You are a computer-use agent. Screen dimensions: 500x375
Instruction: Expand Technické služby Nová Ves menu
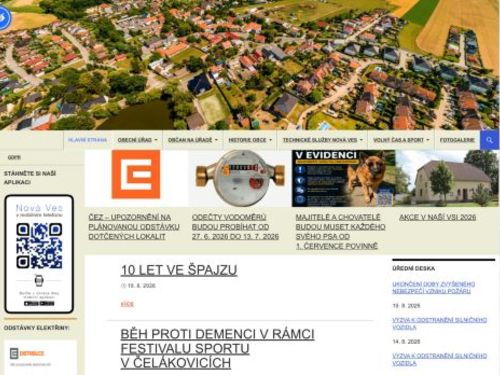coord(323,140)
